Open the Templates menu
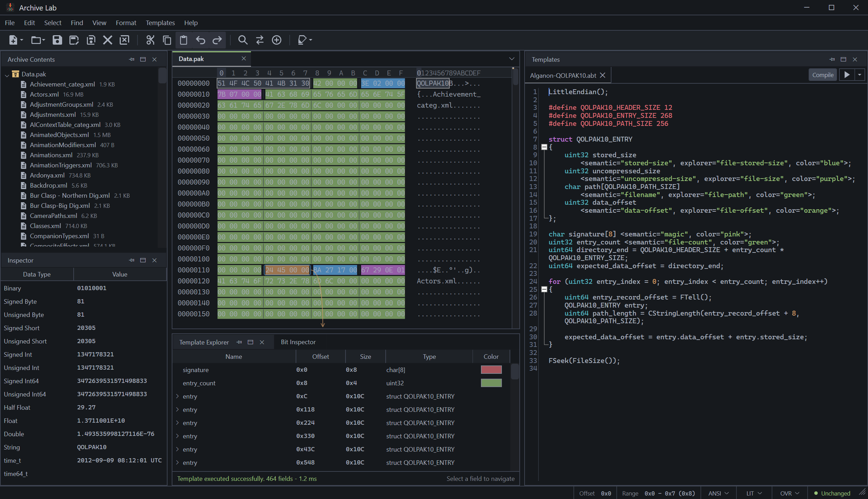 point(160,23)
